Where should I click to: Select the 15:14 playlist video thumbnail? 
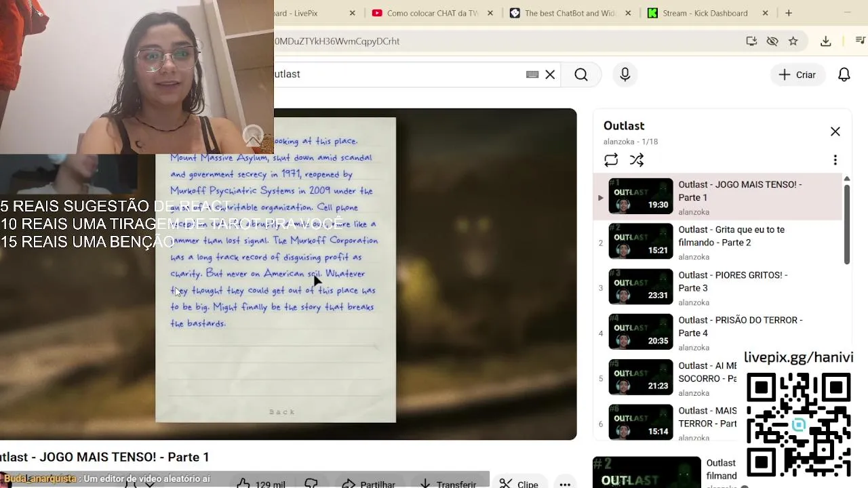[641, 422]
